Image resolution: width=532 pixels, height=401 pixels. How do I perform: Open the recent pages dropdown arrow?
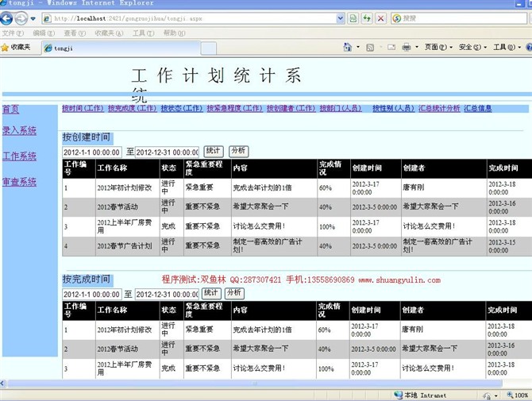tap(33, 18)
